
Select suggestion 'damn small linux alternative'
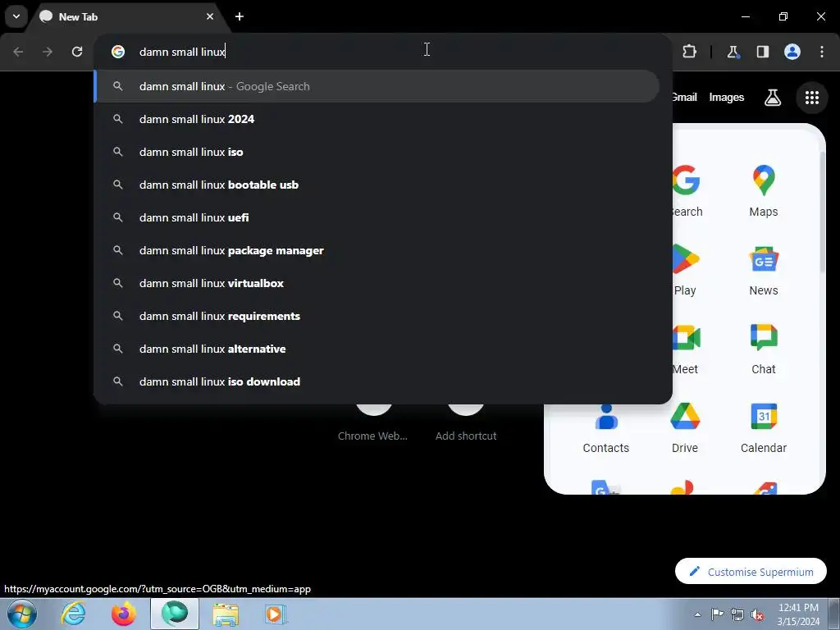[377, 349]
